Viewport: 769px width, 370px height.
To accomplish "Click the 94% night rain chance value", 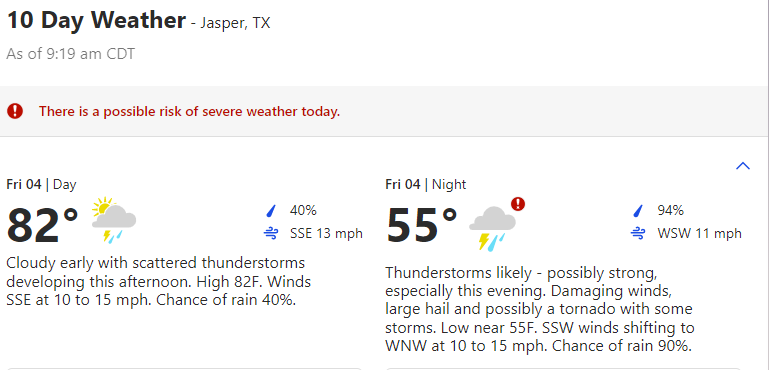I will [x=670, y=211].
